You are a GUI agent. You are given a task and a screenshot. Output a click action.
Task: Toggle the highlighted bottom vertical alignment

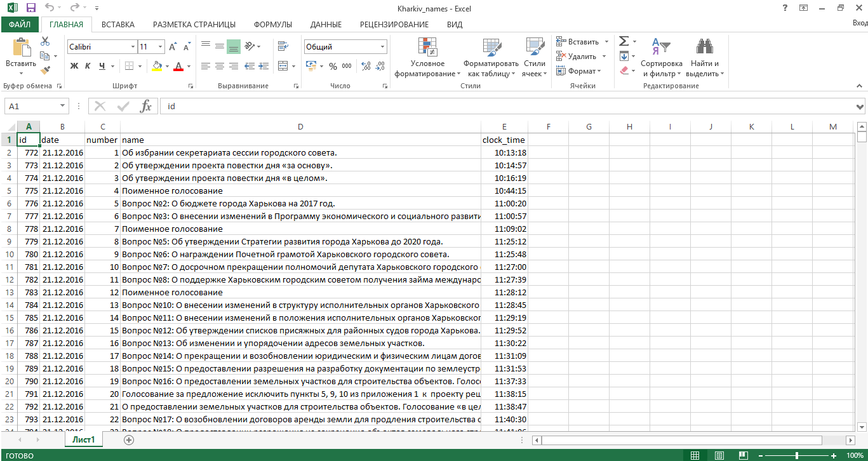pyautogui.click(x=234, y=46)
